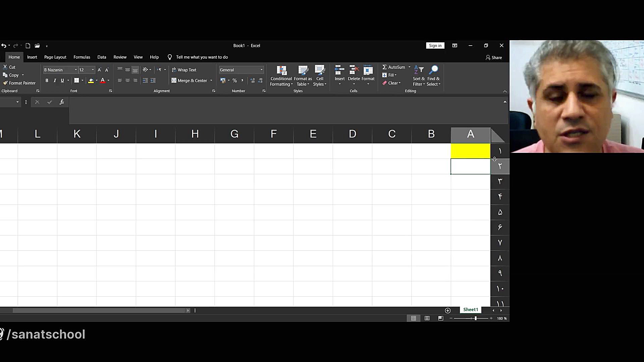
Task: Click the yellow fill color swatch button
Action: (x=91, y=80)
